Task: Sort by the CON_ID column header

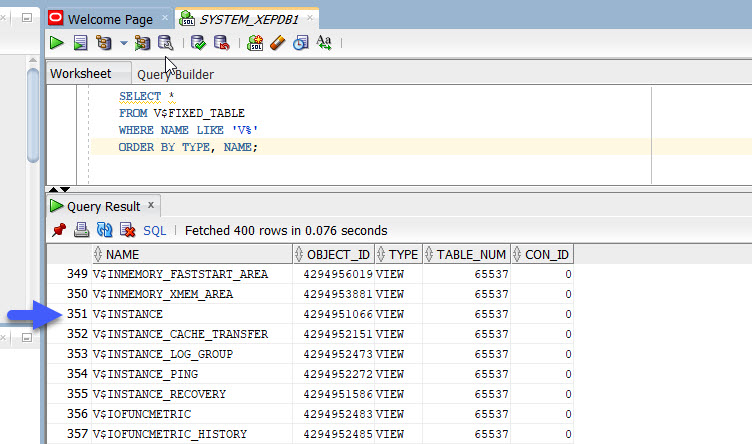Action: coord(542,255)
